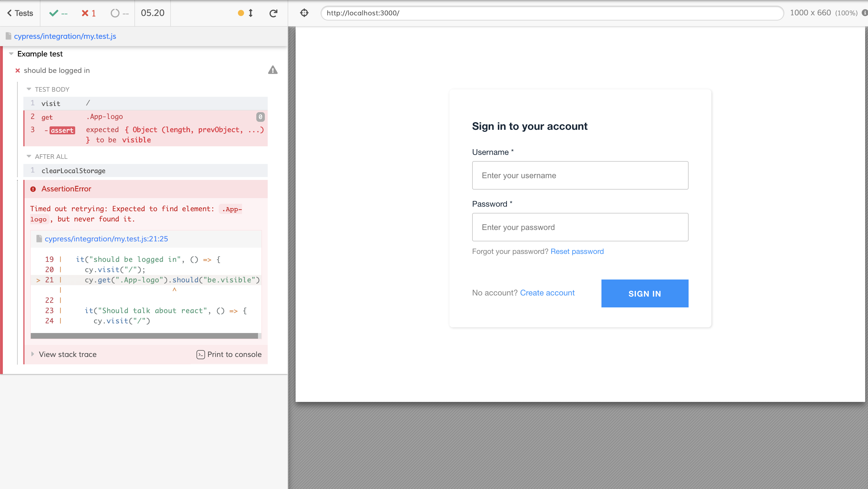Viewport: 868px width, 489px height.
Task: Expand the AFTER ALL section
Action: 28,157
